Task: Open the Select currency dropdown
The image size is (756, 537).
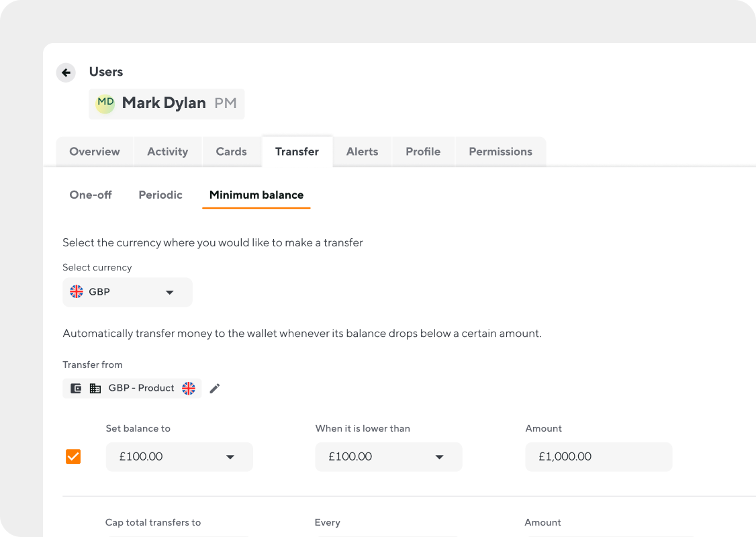Action: tap(128, 291)
